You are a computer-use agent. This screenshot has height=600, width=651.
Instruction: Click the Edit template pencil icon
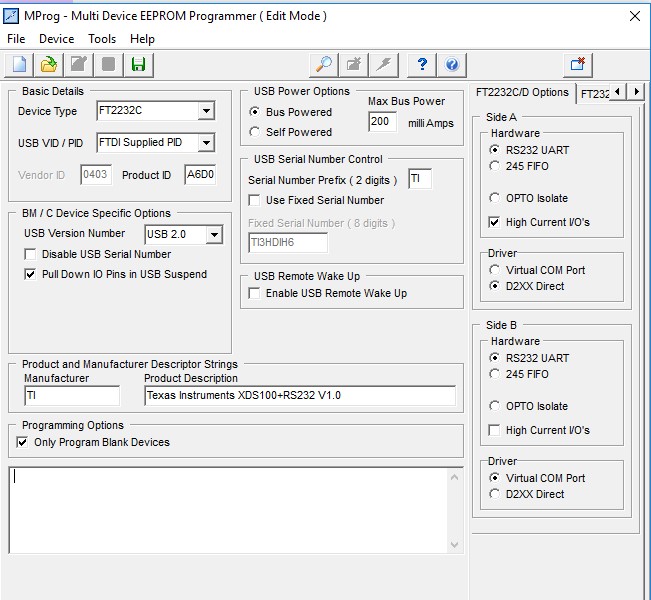pos(78,65)
